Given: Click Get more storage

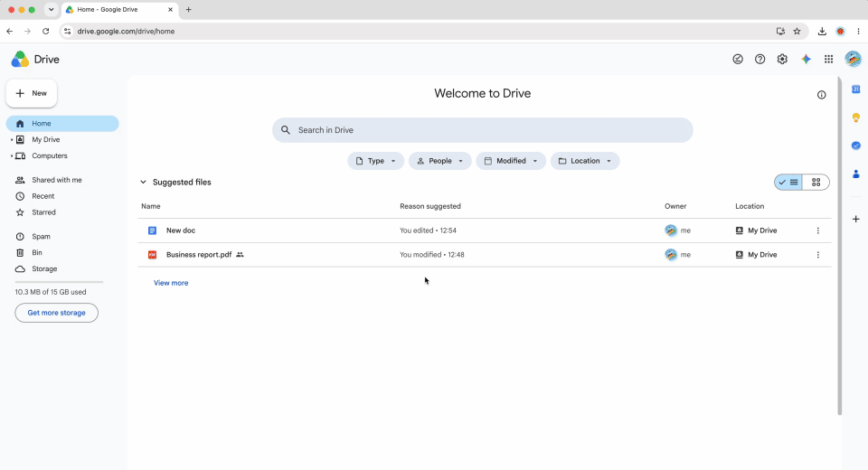Looking at the screenshot, I should [56, 313].
